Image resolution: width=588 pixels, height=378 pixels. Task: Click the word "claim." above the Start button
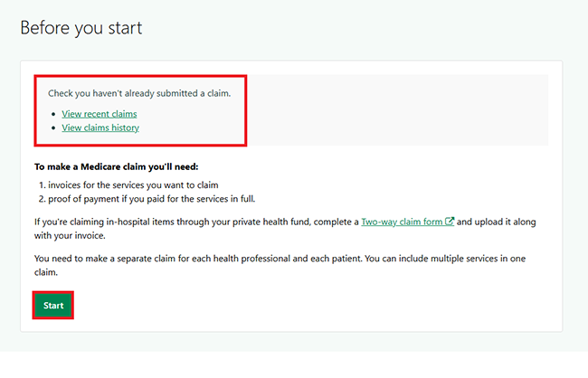48,273
